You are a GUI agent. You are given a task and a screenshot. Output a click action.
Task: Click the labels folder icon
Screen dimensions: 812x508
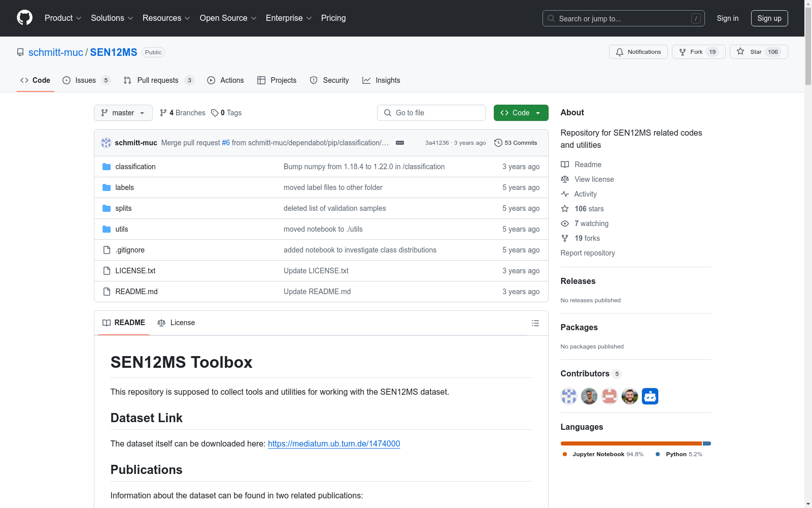point(107,187)
